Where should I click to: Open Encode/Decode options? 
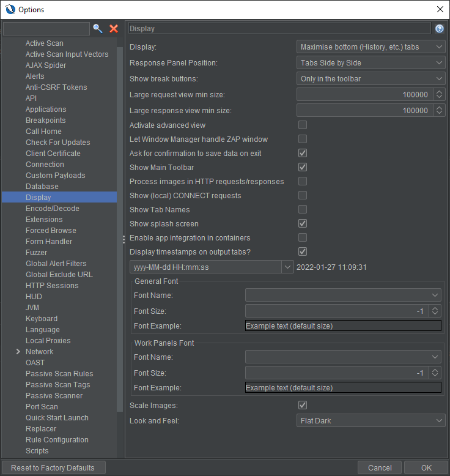(x=53, y=208)
